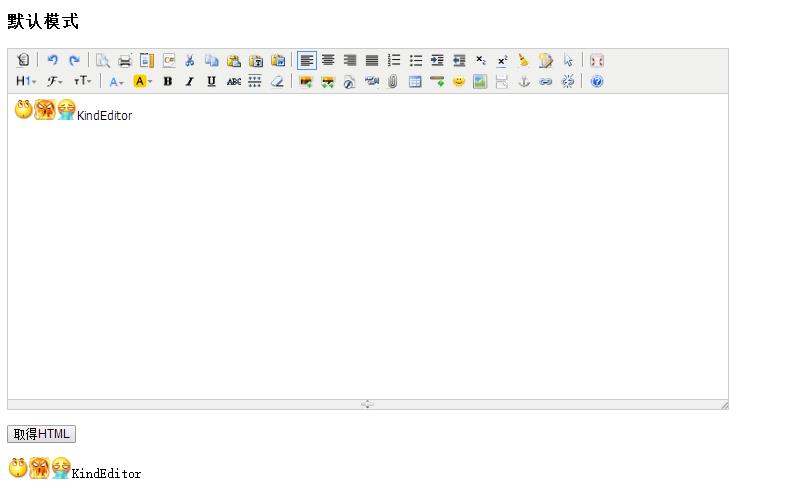Apply subscript formatting
Screen dimensions: 804x498
point(480,60)
